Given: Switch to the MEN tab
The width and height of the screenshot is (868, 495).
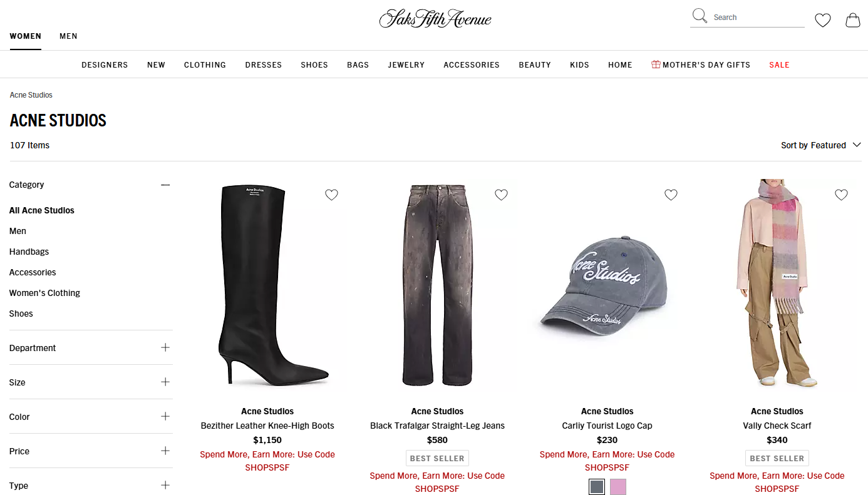Looking at the screenshot, I should coord(68,36).
